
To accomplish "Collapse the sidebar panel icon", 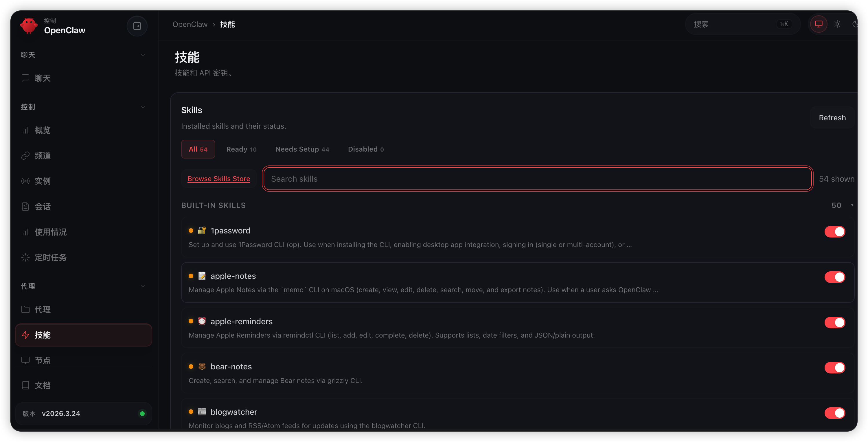I will tap(137, 26).
